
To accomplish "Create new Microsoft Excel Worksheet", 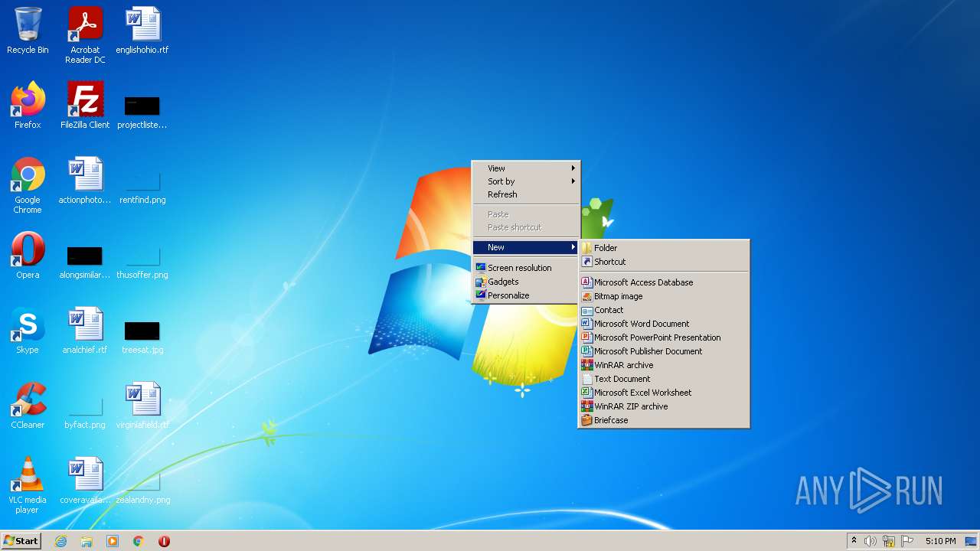I will [664, 393].
